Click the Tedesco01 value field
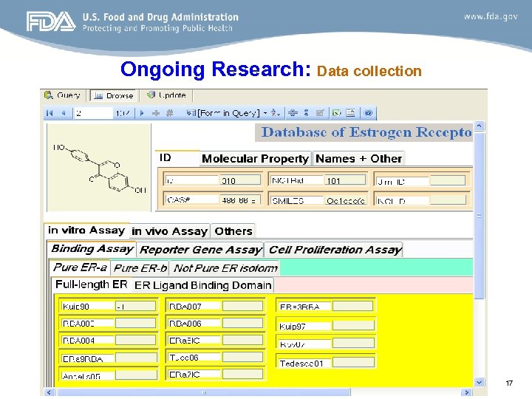 click(353, 363)
